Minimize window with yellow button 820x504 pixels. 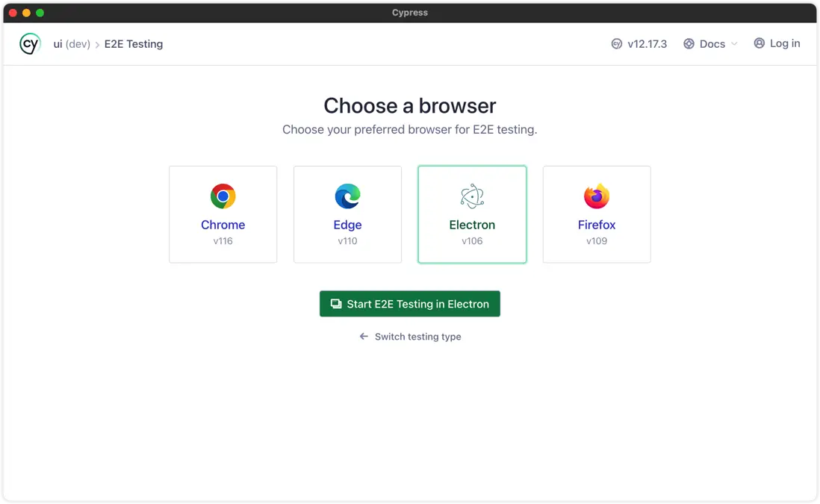click(x=26, y=13)
